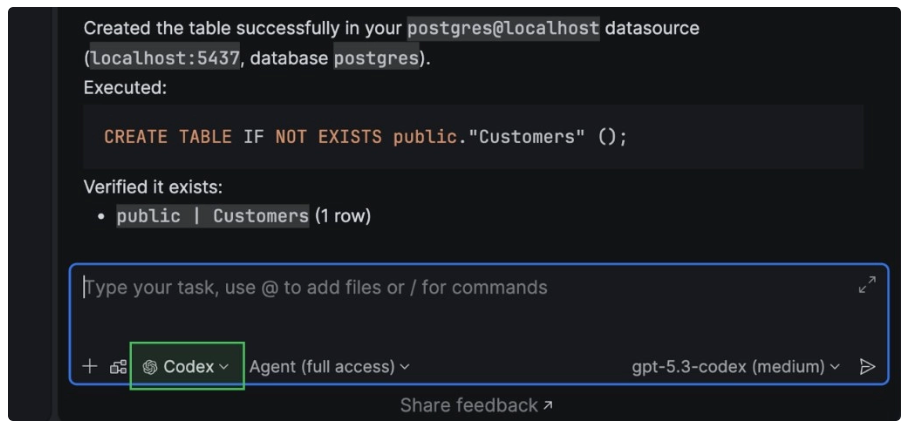
Task: Click the "public | Customers" result text
Action: click(213, 216)
